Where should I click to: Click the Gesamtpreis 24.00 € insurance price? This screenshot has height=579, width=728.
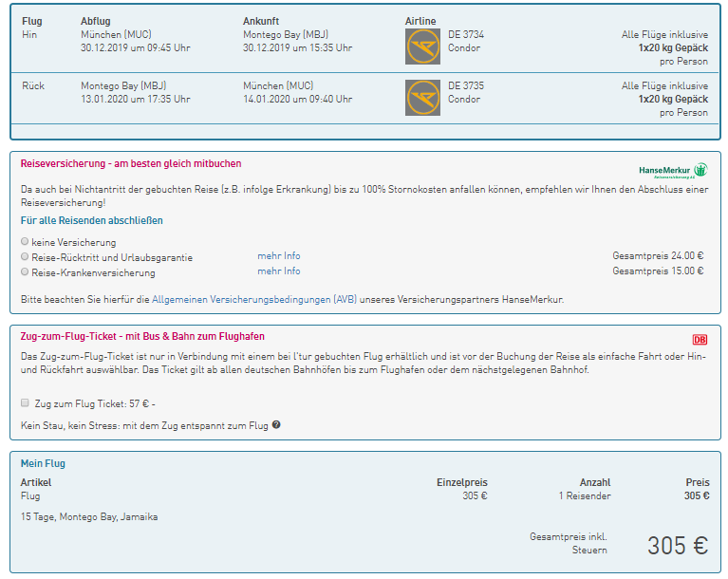(x=658, y=256)
